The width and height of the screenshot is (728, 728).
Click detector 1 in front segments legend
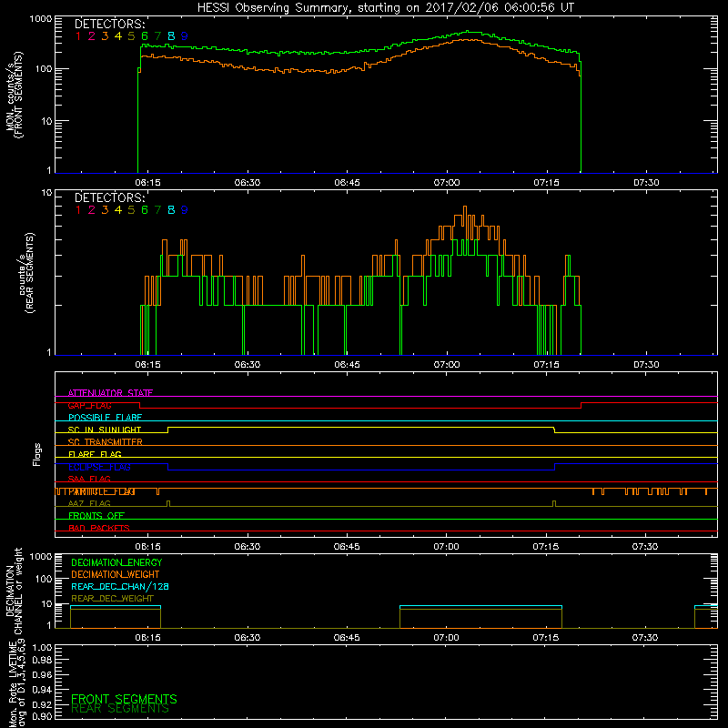click(78, 35)
